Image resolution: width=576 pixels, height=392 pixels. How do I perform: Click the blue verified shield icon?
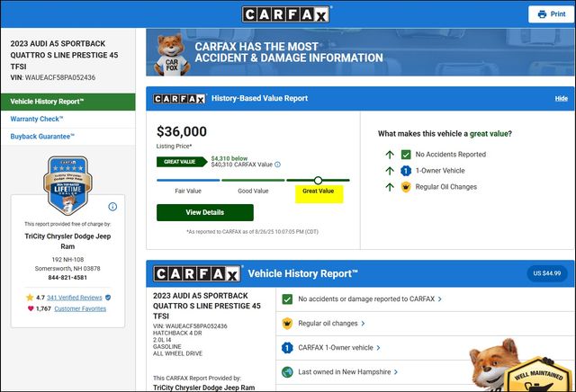pyautogui.click(x=108, y=298)
